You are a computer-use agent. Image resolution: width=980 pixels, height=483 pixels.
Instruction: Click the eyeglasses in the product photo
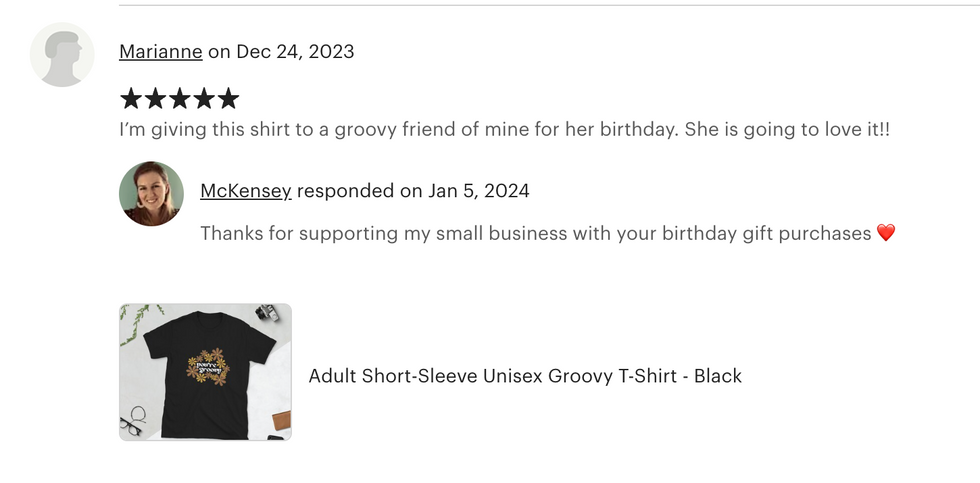click(133, 421)
